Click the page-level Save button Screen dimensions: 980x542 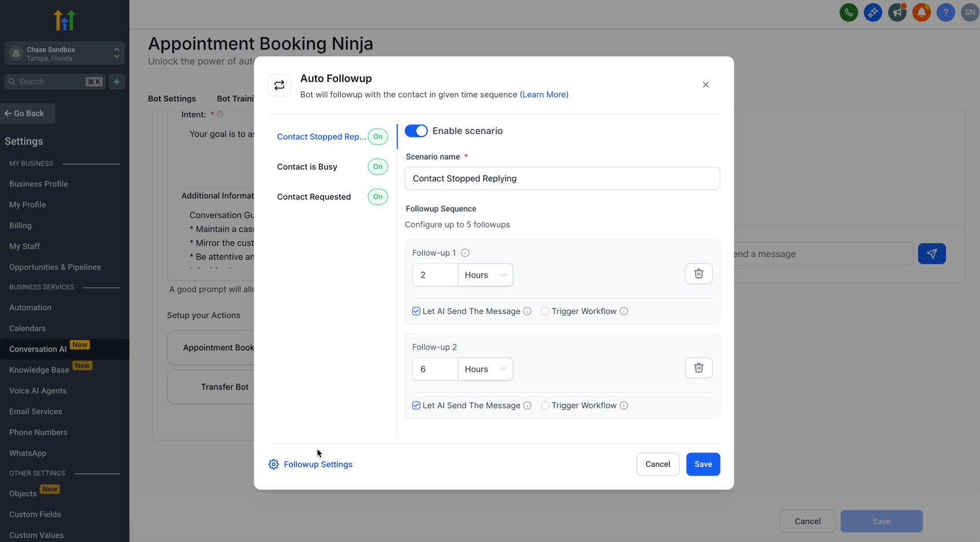881,521
